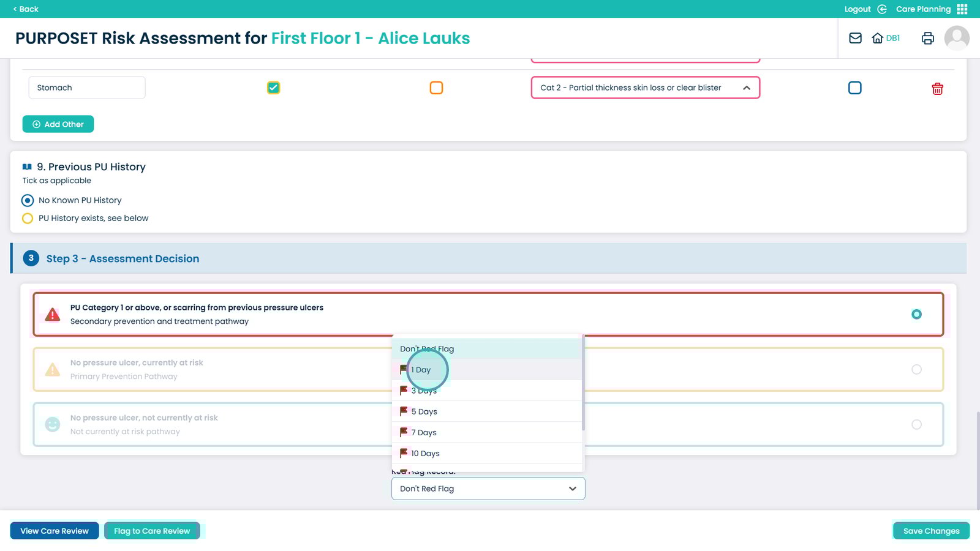This screenshot has width=980, height=551.
Task: Click the red warning triangle icon
Action: pos(53,315)
